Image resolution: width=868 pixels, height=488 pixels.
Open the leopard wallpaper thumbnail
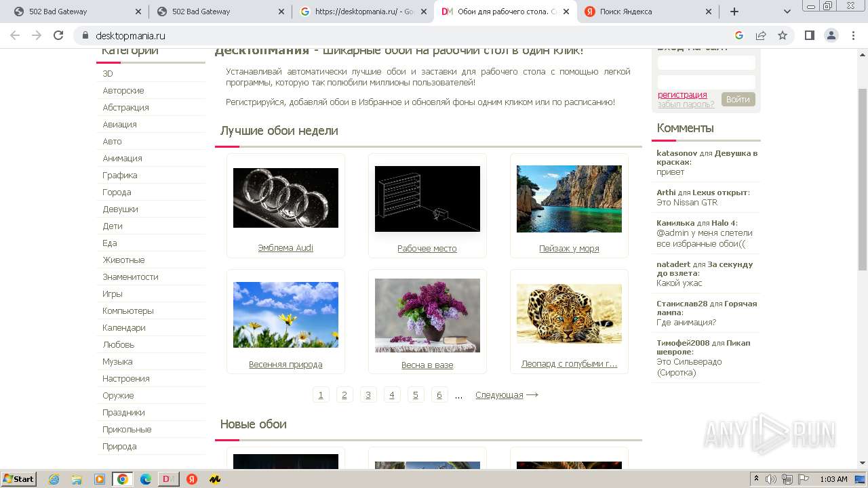[569, 313]
